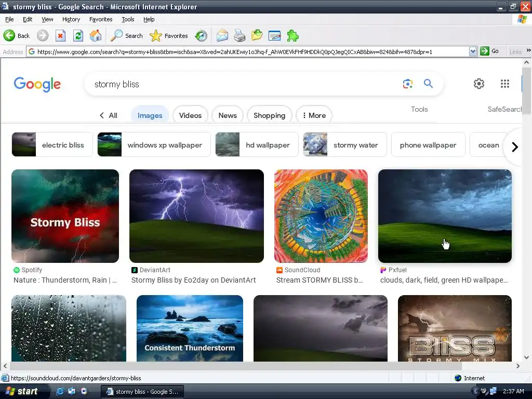Select the Images tab
This screenshot has height=399, width=532.
coord(150,115)
